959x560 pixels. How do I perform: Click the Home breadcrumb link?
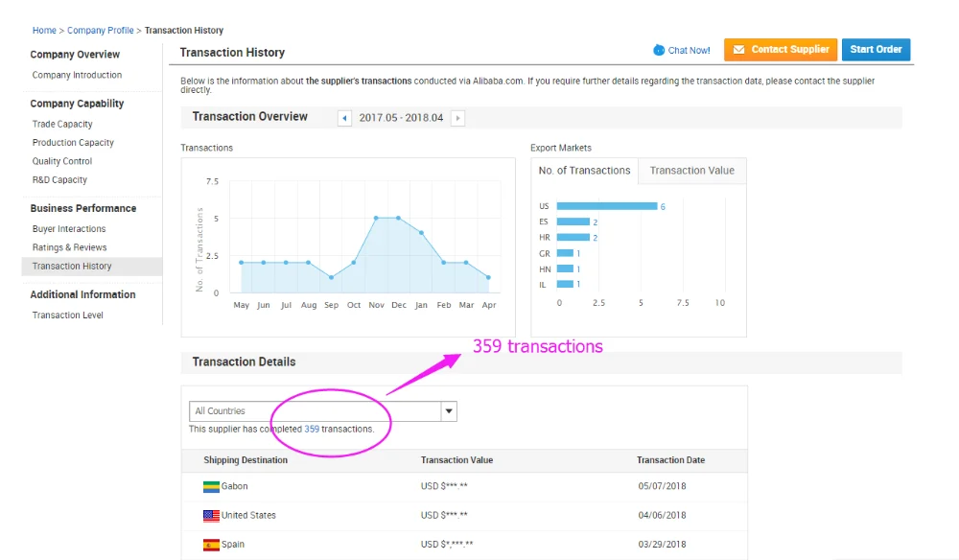(44, 31)
